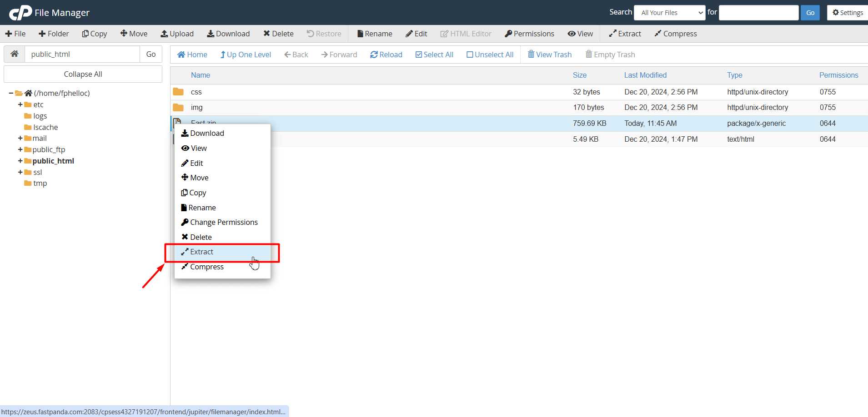Screen dimensions: 868x417
Task: Select Change Permissions in the context menu
Action: pos(223,222)
